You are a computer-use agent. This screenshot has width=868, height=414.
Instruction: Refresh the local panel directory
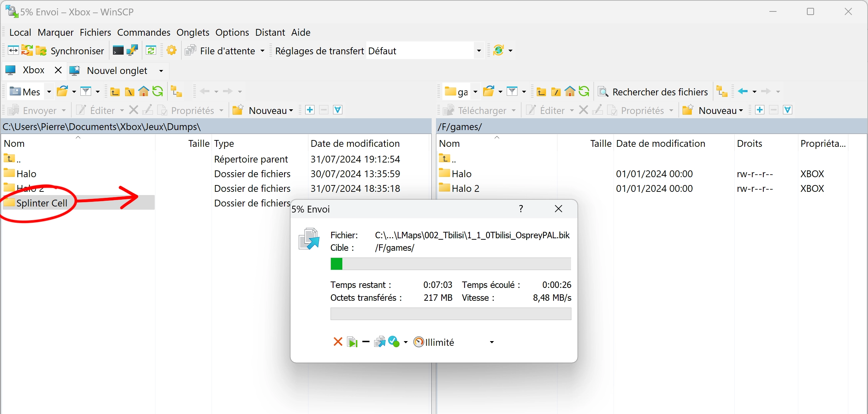[158, 92]
